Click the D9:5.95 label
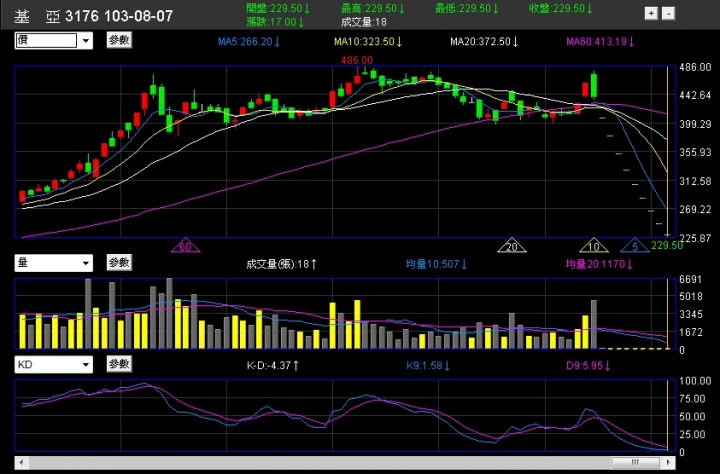 588,366
